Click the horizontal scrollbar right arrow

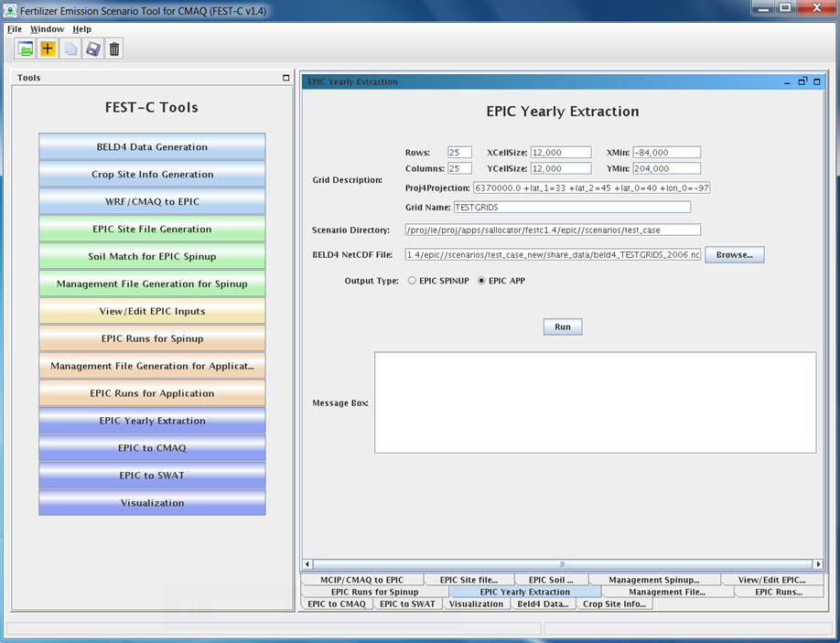click(817, 563)
